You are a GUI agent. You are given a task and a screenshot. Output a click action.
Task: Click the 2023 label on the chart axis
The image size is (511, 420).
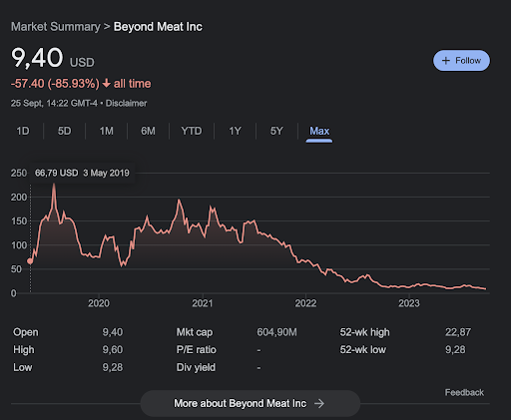point(409,303)
